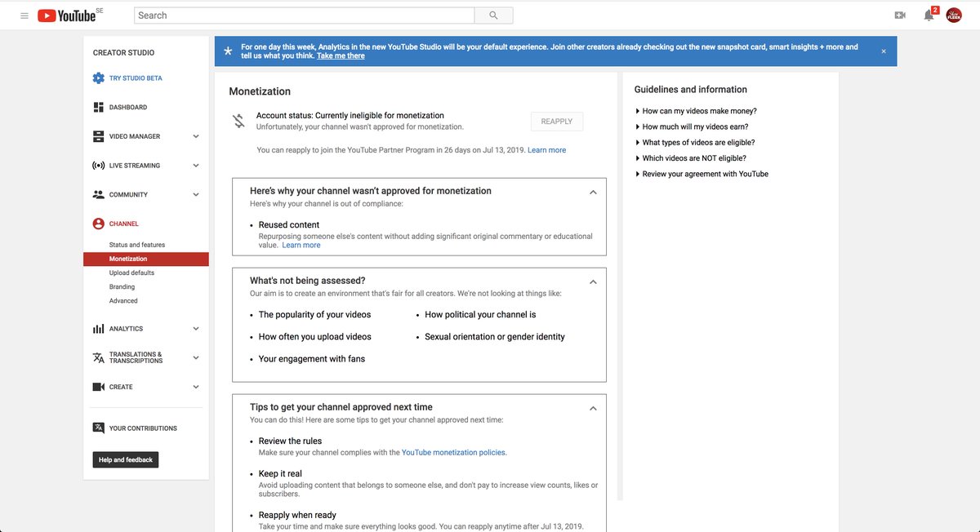Click the Your Contributions translate icon
Screen dimensions: 980x532
point(99,428)
